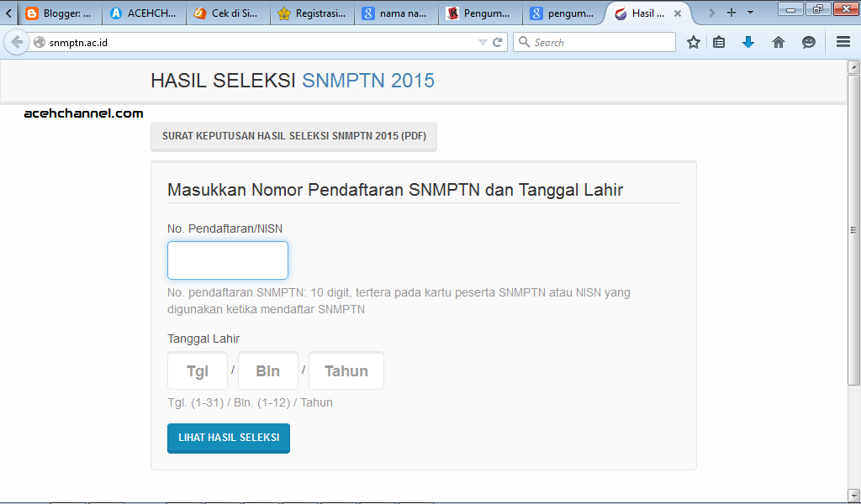Switch to the Registrasi... tab

[313, 13]
